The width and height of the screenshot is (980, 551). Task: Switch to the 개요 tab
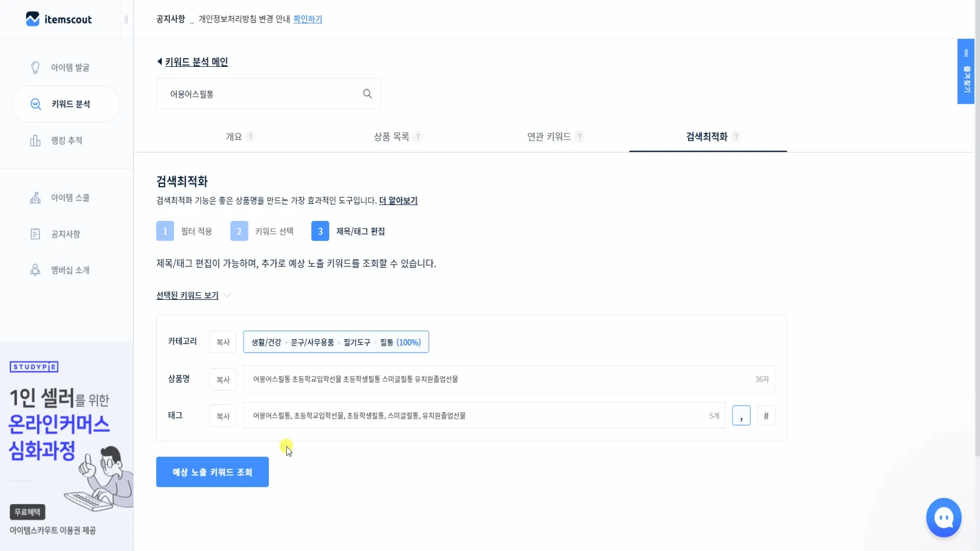click(x=234, y=137)
